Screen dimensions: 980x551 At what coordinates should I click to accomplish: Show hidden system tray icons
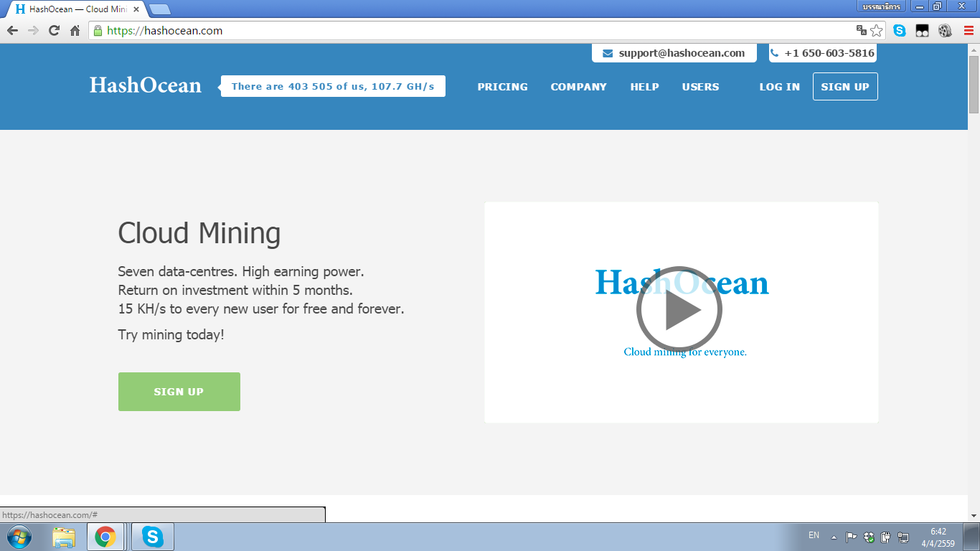click(834, 537)
